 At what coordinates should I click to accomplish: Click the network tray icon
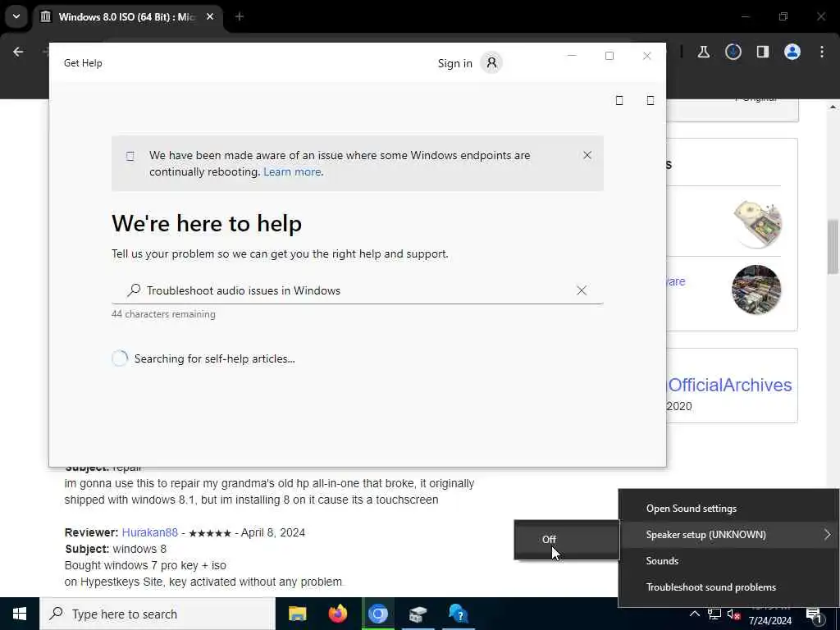714,614
